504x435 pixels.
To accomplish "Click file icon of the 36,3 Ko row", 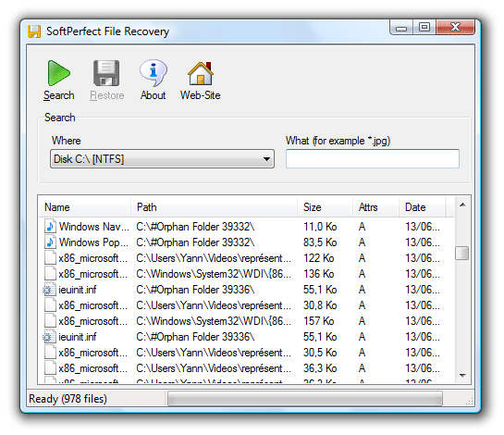I will click(50, 368).
